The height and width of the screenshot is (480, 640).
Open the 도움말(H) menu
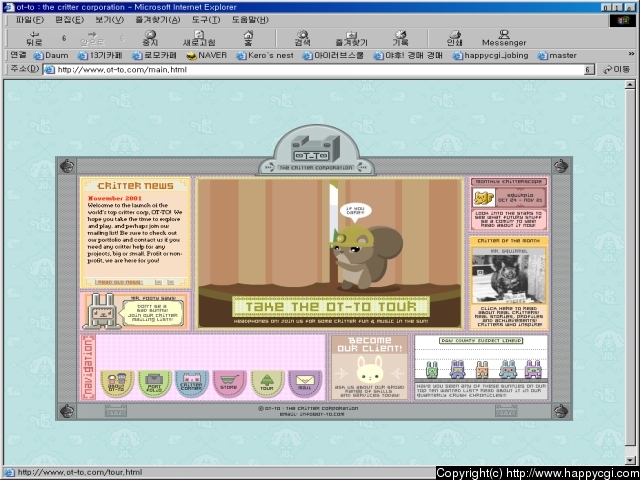click(250, 20)
